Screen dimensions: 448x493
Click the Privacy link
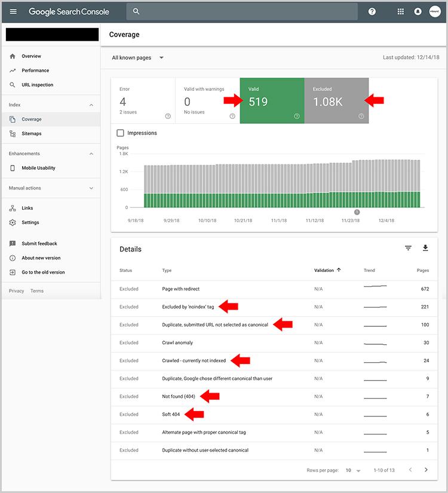coord(16,291)
